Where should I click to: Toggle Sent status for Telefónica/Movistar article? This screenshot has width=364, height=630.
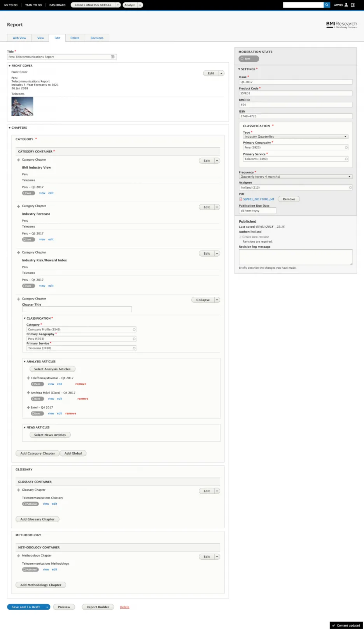pos(37,384)
